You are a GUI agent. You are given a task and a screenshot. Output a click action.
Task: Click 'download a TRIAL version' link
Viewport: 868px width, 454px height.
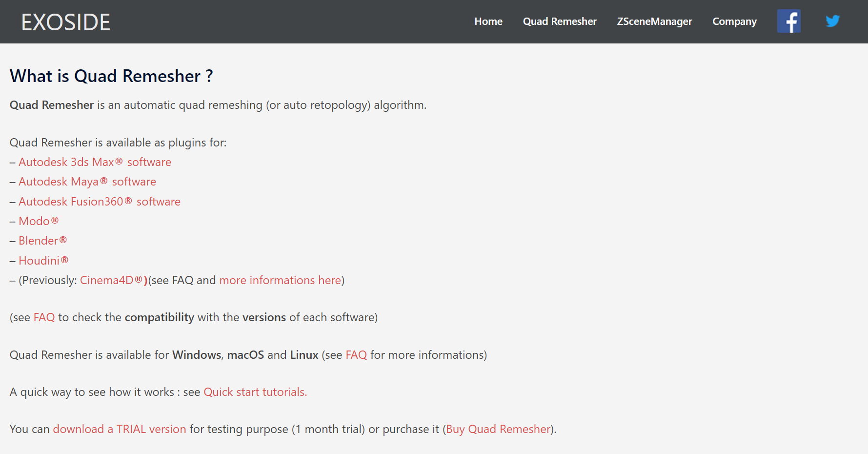tap(120, 429)
